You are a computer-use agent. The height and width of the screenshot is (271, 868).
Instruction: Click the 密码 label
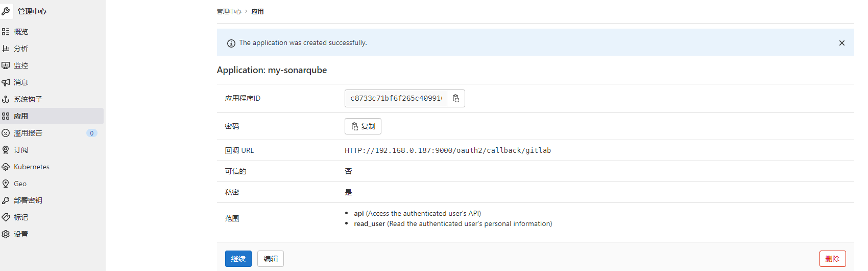[232, 126]
